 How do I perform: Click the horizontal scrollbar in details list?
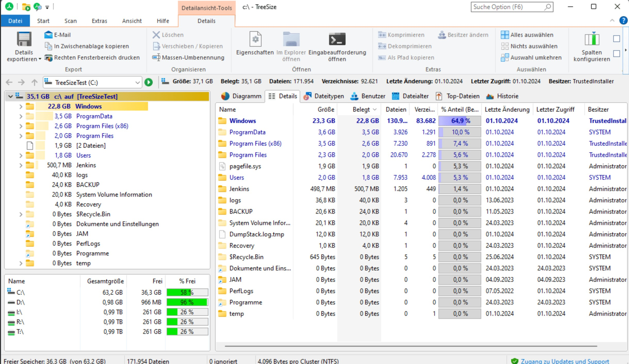[x=411, y=346]
